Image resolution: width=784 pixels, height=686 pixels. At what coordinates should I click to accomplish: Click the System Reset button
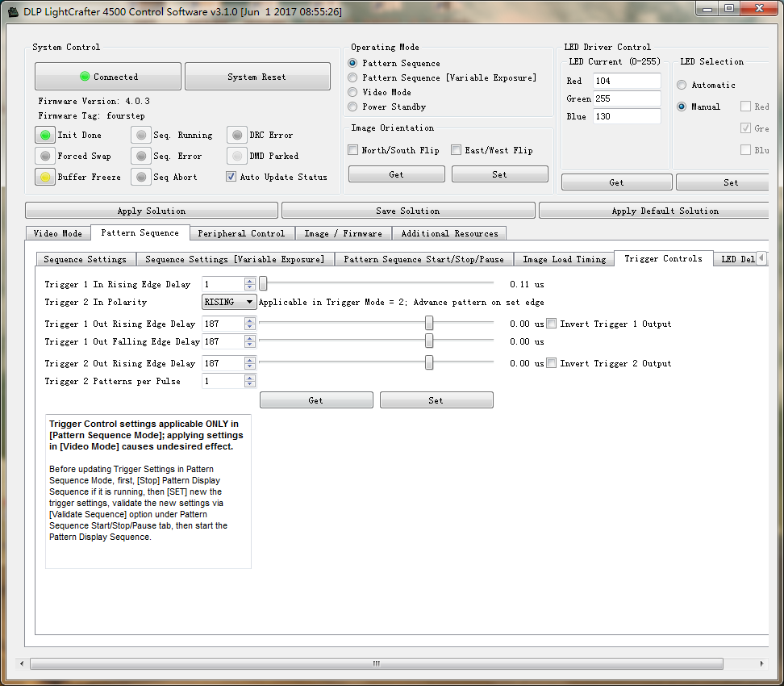[x=257, y=77]
